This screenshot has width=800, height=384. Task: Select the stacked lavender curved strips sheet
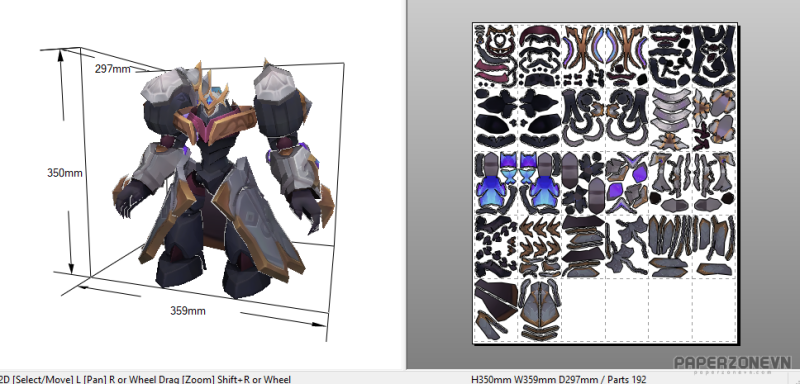pos(671,119)
